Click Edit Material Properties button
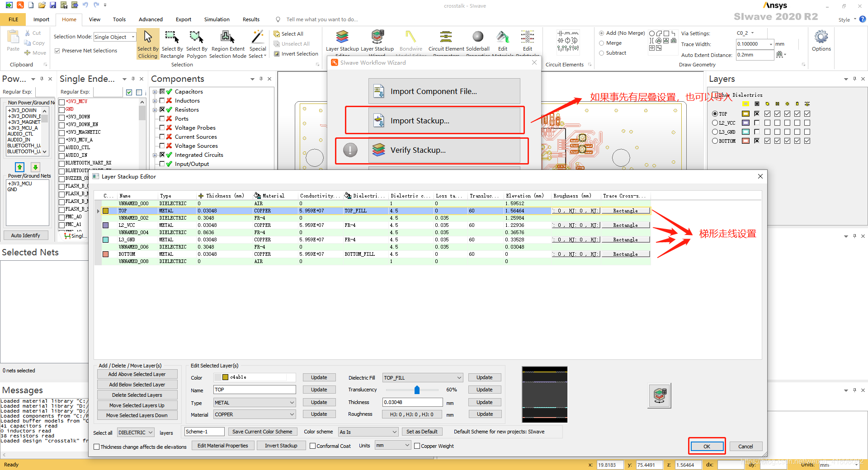The image size is (868, 470). 222,446
